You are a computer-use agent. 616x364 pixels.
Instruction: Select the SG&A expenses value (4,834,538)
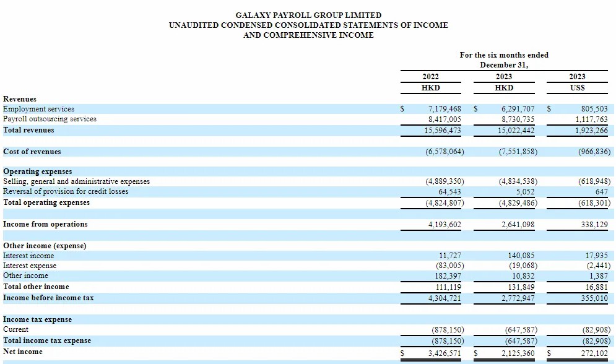pos(518,181)
